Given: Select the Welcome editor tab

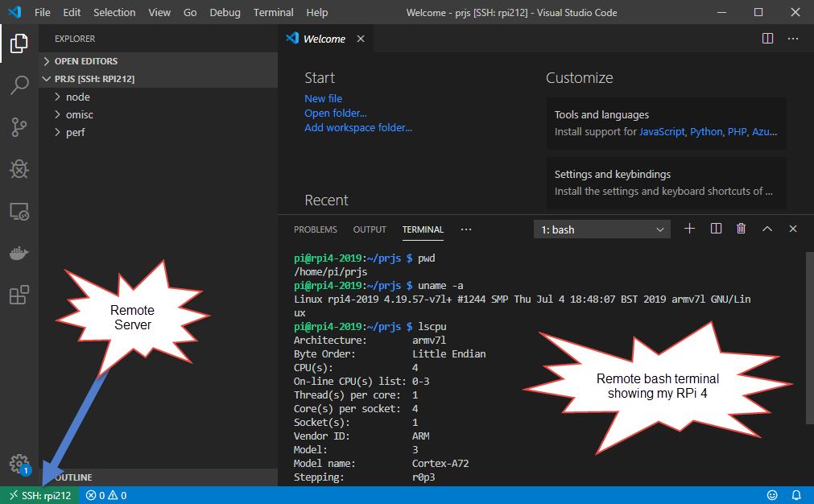Looking at the screenshot, I should tap(324, 39).
